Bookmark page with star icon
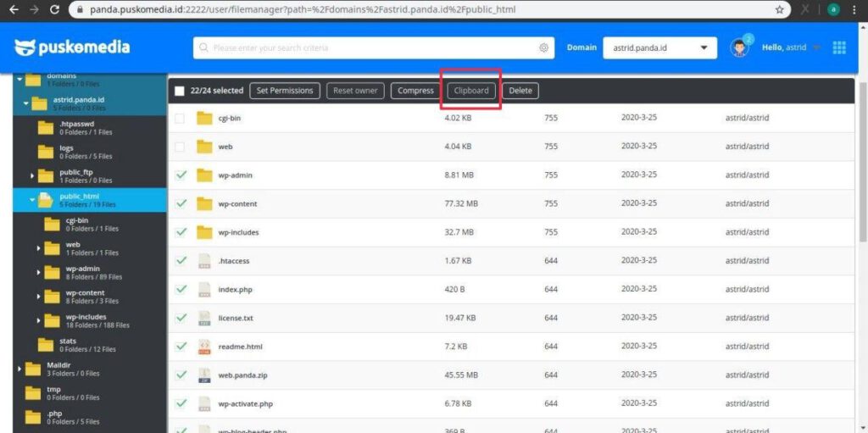 780,9
